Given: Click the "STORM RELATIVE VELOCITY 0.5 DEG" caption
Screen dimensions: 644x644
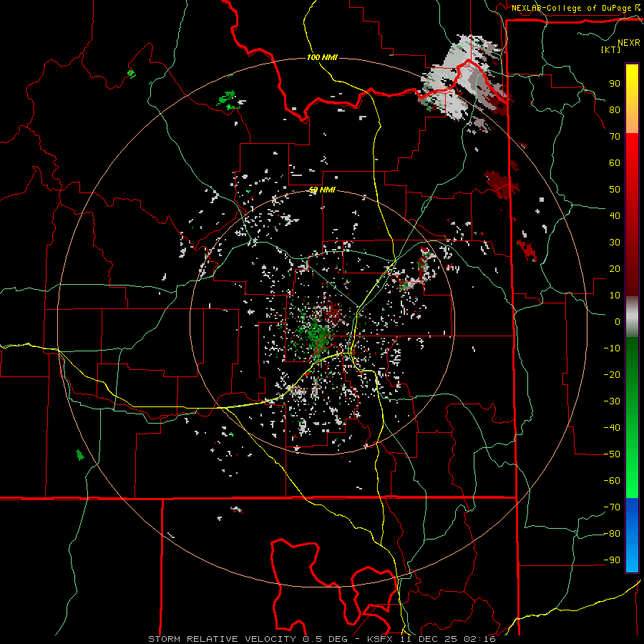Looking at the screenshot, I should coord(250,639).
